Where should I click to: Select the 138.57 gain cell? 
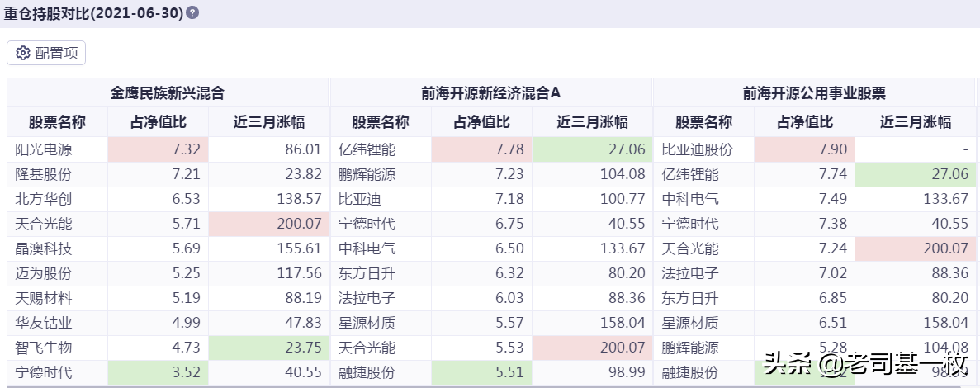point(269,199)
